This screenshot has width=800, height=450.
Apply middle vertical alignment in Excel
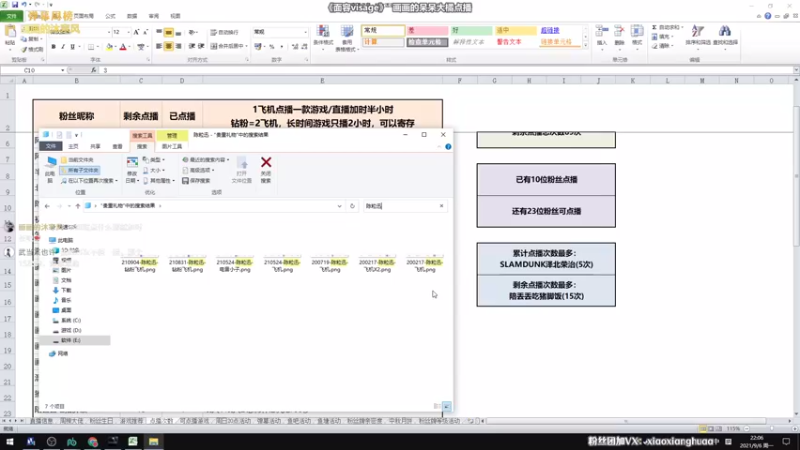pyautogui.click(x=168, y=33)
